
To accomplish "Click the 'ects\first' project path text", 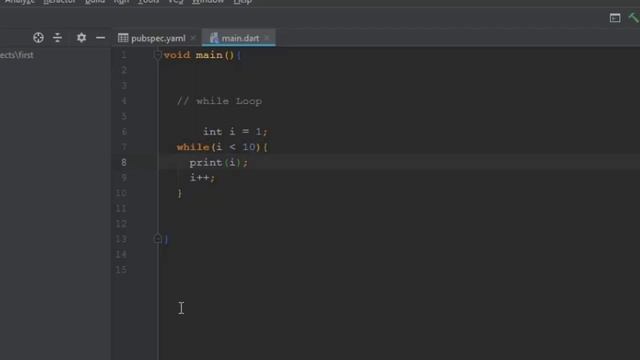I will click(x=17, y=55).
